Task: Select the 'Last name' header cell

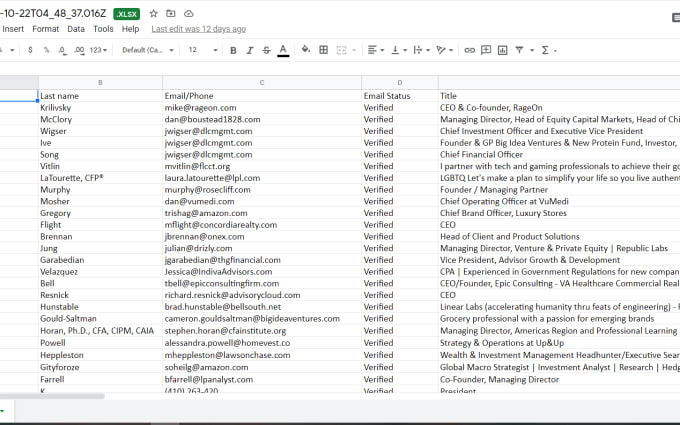Action: coord(100,96)
